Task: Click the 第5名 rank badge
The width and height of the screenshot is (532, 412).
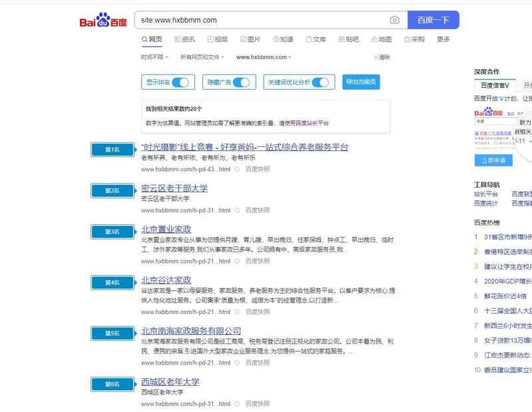Action: [113, 333]
